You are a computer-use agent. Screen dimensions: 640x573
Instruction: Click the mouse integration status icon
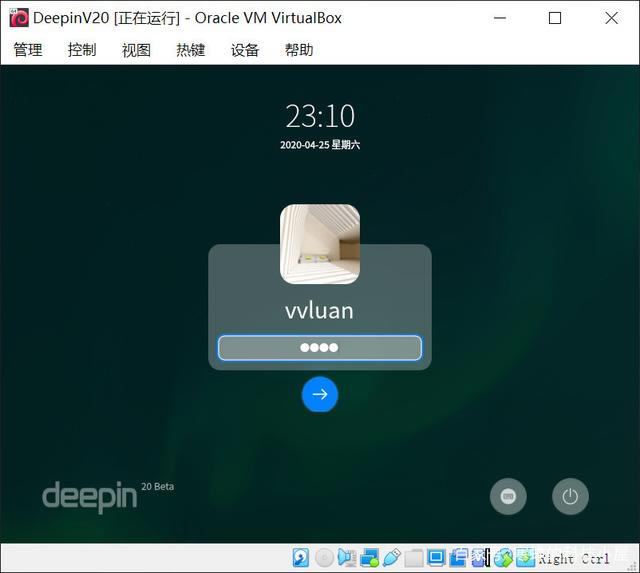503,558
